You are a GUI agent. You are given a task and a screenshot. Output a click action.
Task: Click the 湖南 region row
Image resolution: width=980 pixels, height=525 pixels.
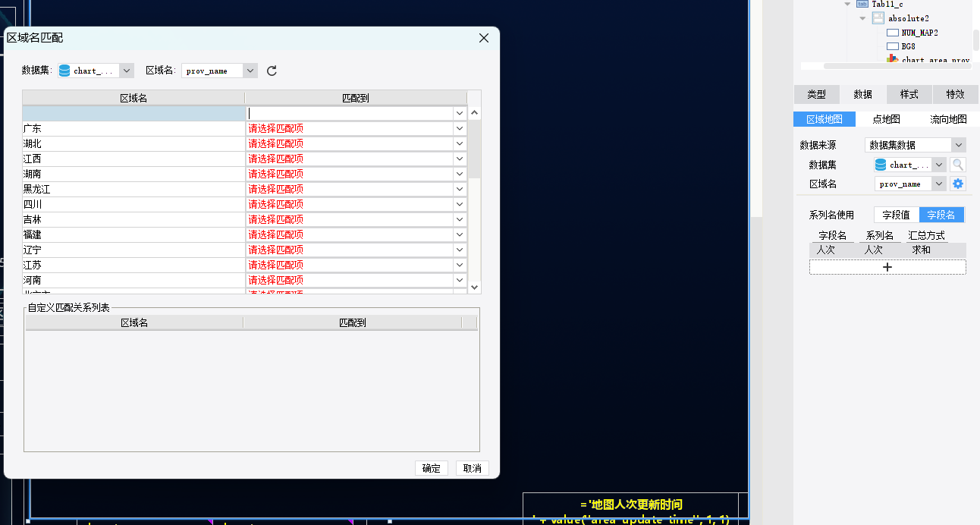[133, 174]
